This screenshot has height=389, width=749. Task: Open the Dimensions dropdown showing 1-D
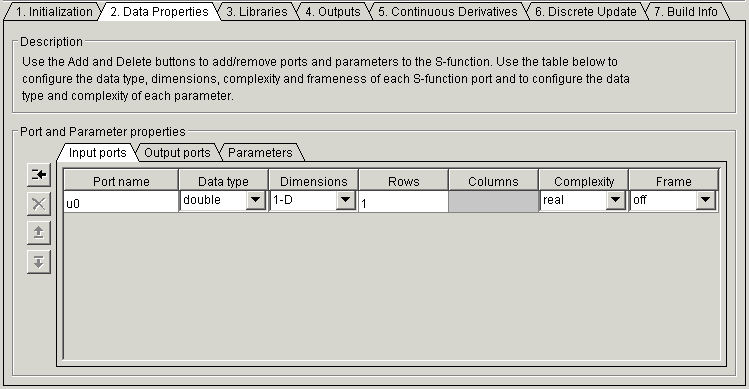345,200
